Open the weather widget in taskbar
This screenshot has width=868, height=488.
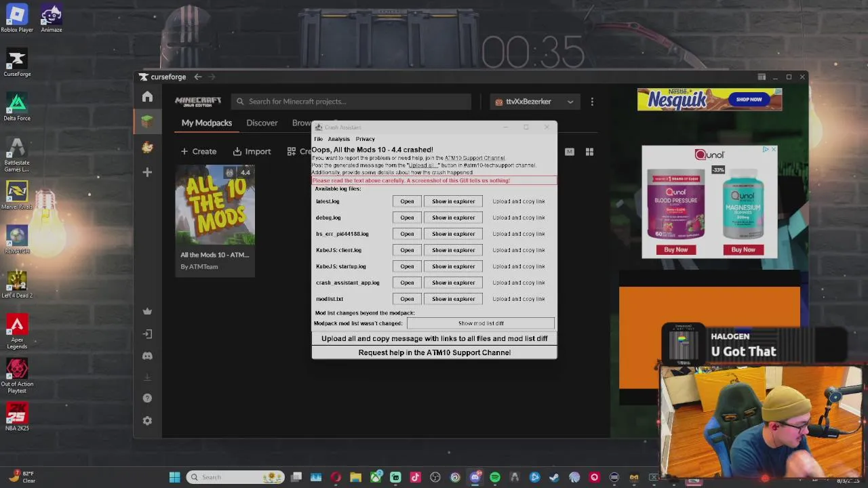click(x=20, y=477)
